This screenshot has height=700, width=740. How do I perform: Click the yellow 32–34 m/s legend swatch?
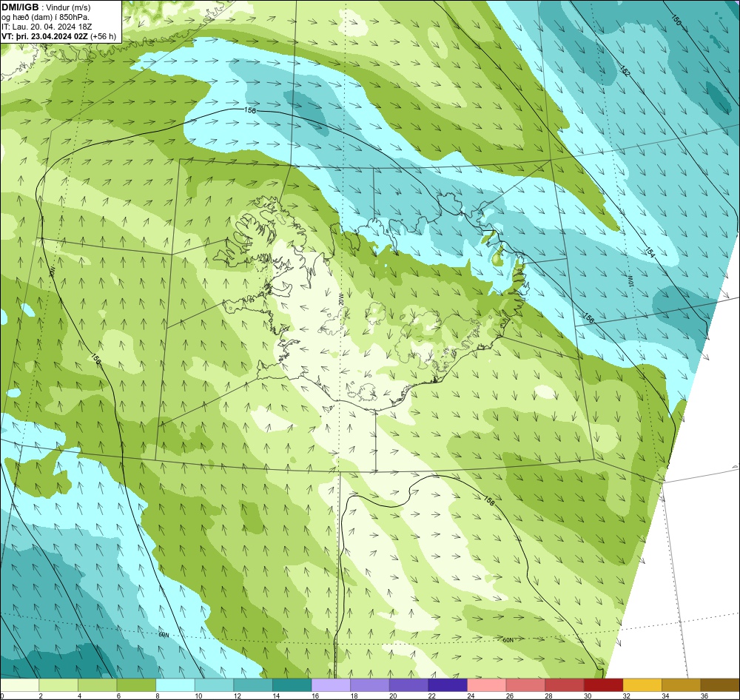[x=642, y=685]
